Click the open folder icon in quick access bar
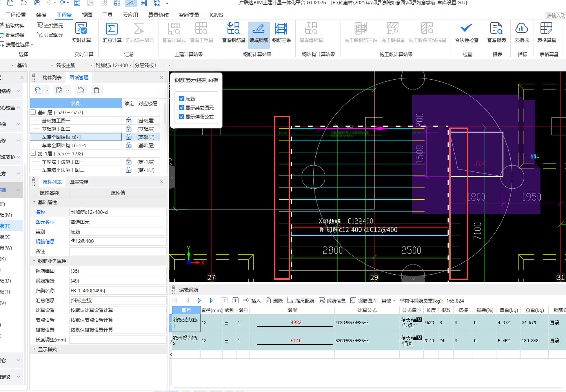 click(x=24, y=3)
